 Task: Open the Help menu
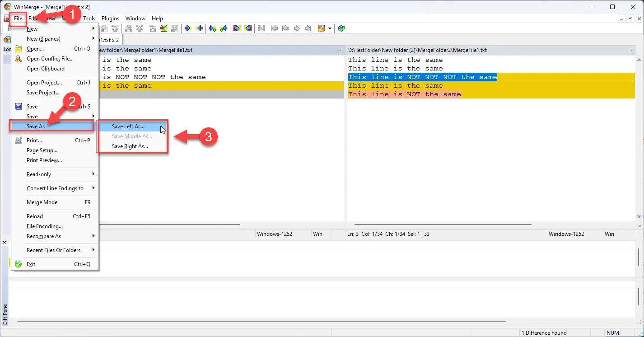click(x=157, y=19)
